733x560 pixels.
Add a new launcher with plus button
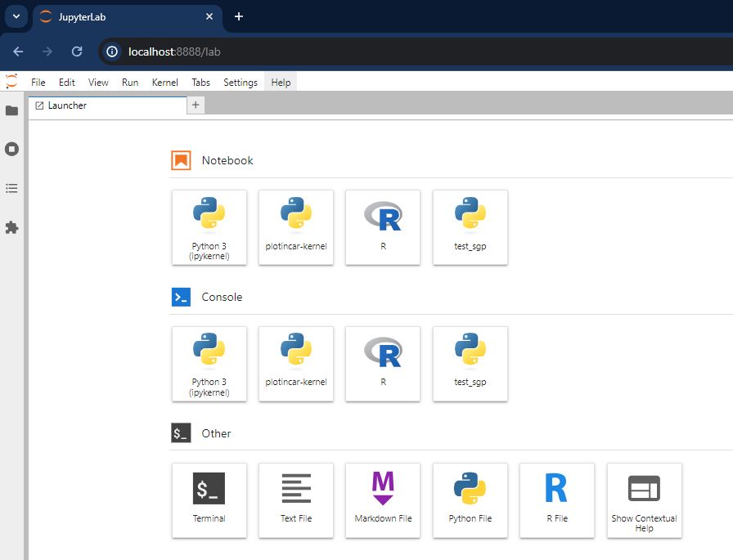pos(196,105)
